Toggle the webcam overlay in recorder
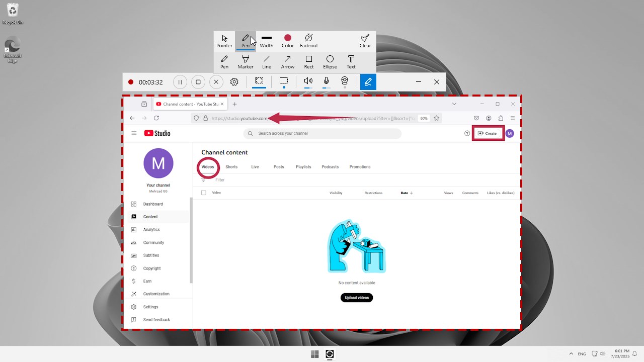This screenshot has width=644, height=362. 345,81
